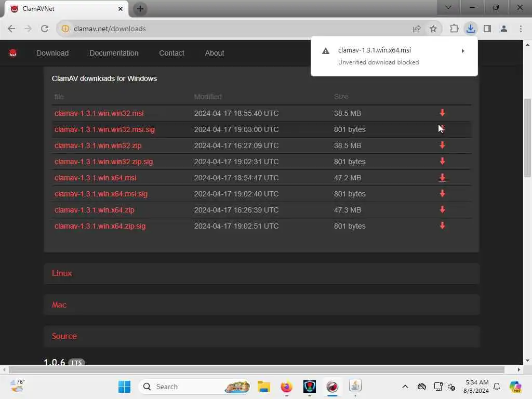Image resolution: width=532 pixels, height=399 pixels.
Task: Click address bar showing clamav.net/downloads
Action: [x=237, y=29]
